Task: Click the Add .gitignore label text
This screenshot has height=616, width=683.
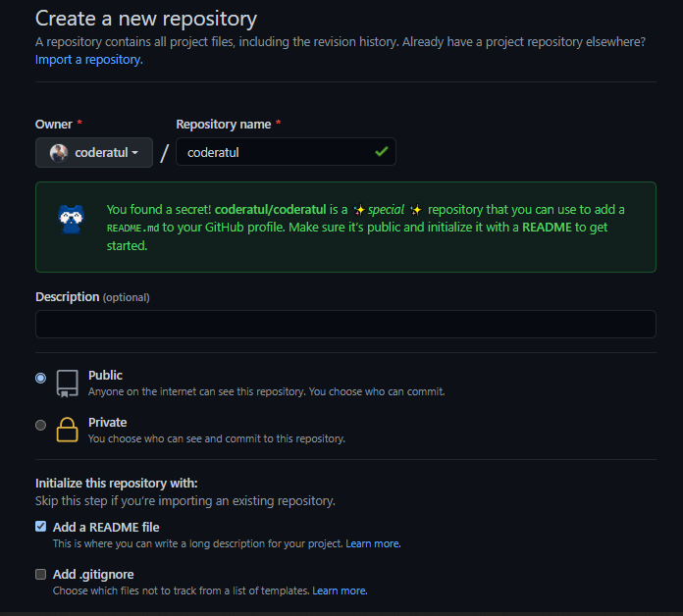Action: [x=93, y=574]
